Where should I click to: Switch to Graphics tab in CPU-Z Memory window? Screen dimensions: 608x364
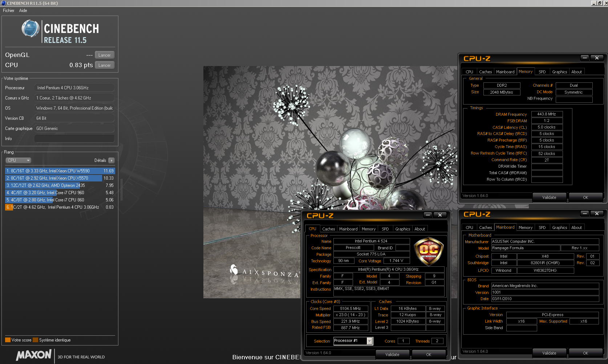pos(559,72)
